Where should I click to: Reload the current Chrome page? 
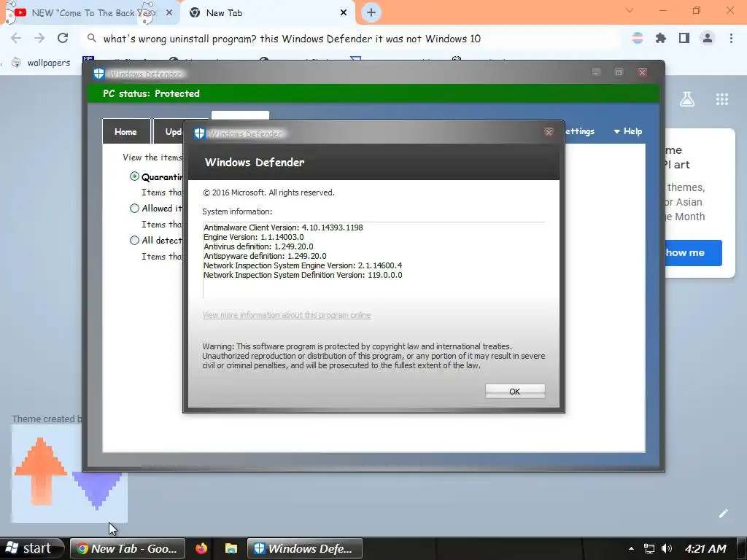pos(63,38)
